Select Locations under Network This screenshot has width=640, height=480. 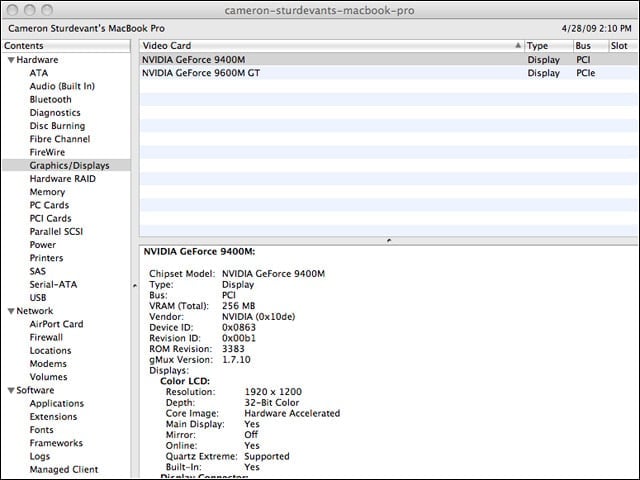pos(50,351)
